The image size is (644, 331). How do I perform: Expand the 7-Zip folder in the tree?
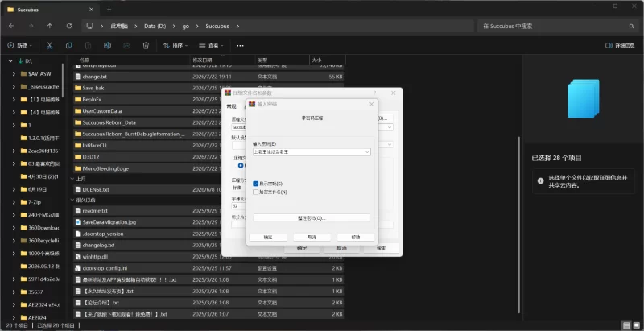(x=14, y=202)
